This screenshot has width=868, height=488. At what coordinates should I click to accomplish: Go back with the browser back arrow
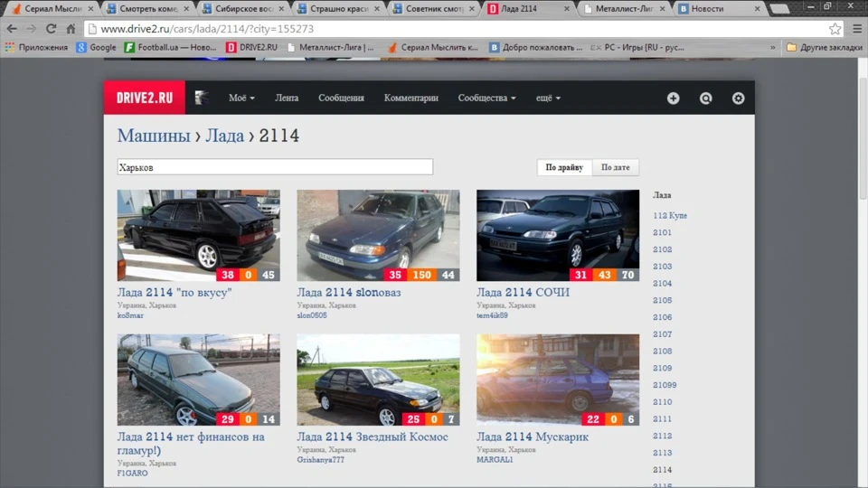12,29
